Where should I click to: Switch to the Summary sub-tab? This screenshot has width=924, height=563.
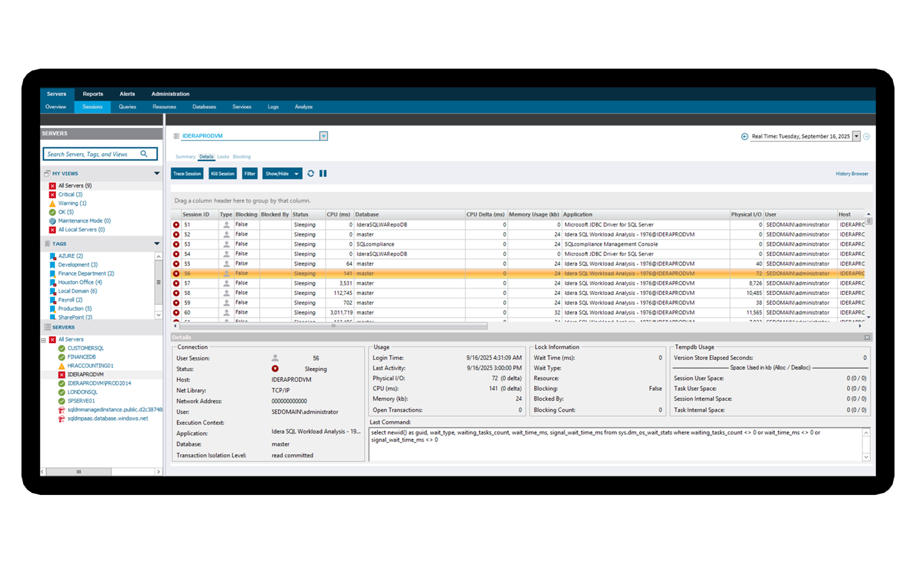185,156
